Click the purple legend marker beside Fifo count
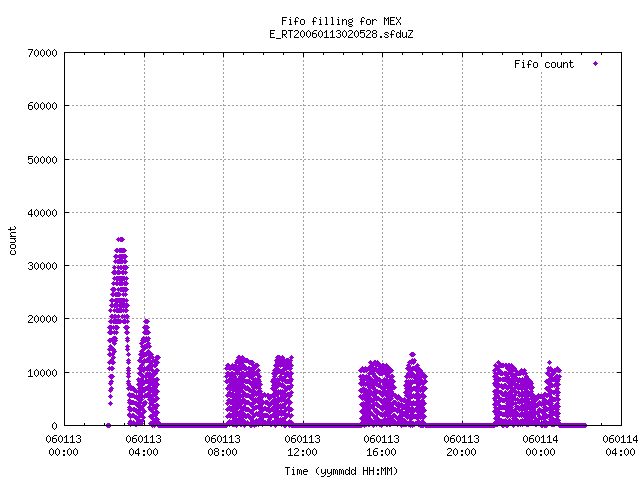This screenshot has width=640, height=480. click(596, 64)
